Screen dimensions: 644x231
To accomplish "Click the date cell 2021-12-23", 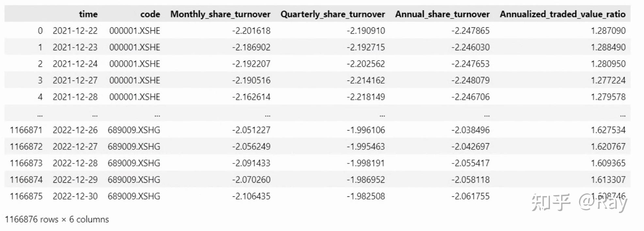I will tap(75, 47).
